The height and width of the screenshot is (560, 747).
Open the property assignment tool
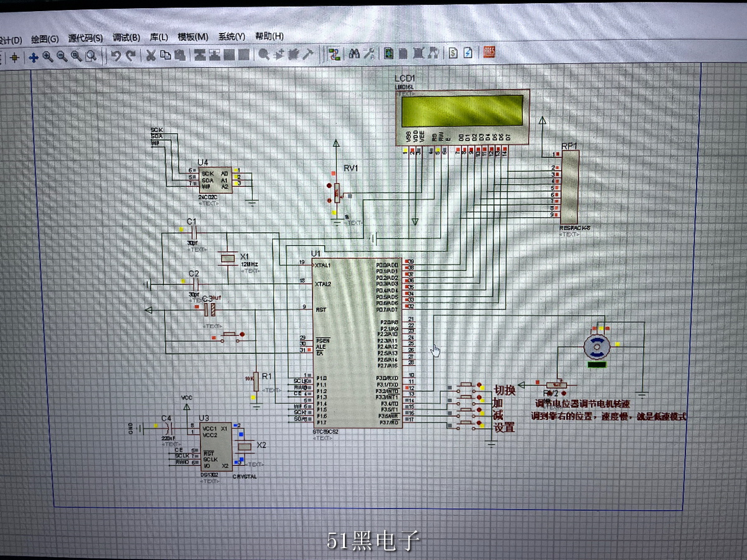pos(369,54)
